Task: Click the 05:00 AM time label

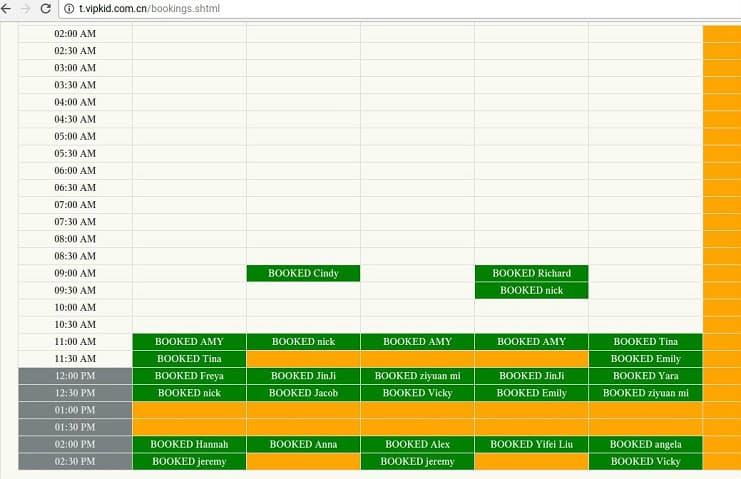Action: point(75,136)
